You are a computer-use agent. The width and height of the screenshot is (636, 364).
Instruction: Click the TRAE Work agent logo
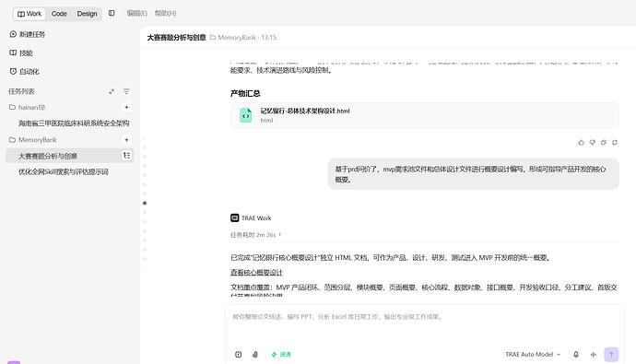click(x=235, y=218)
